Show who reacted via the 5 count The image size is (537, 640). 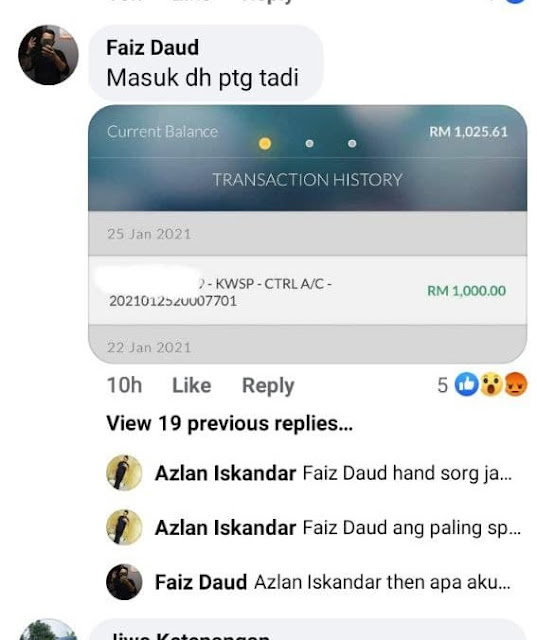point(442,385)
